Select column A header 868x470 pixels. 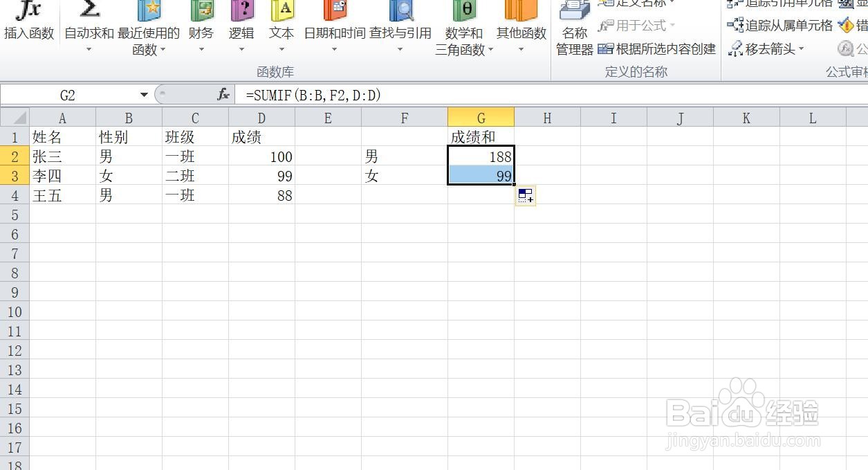click(x=62, y=118)
